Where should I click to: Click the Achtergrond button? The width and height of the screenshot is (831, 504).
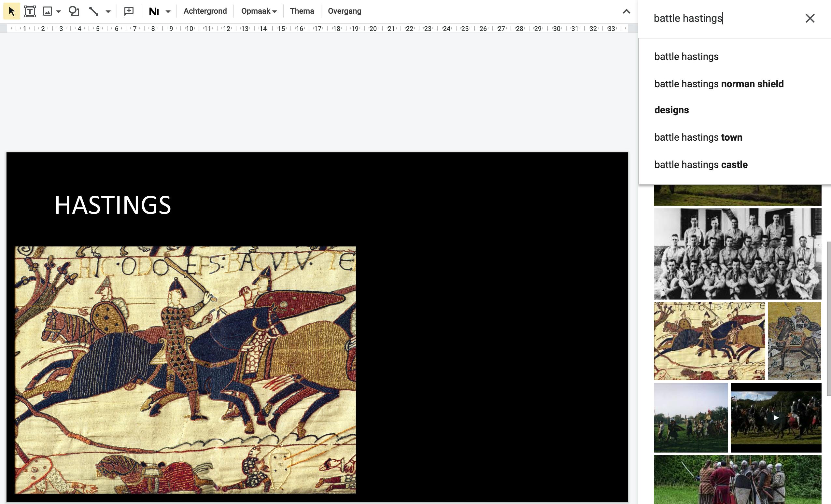(x=205, y=11)
